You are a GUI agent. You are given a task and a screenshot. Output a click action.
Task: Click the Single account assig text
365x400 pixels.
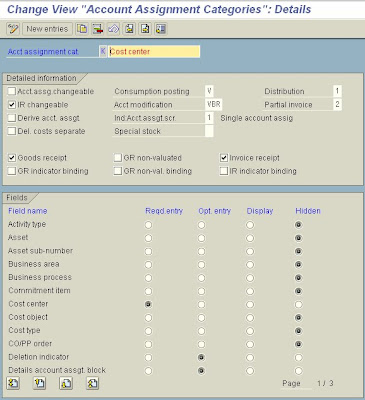(257, 118)
